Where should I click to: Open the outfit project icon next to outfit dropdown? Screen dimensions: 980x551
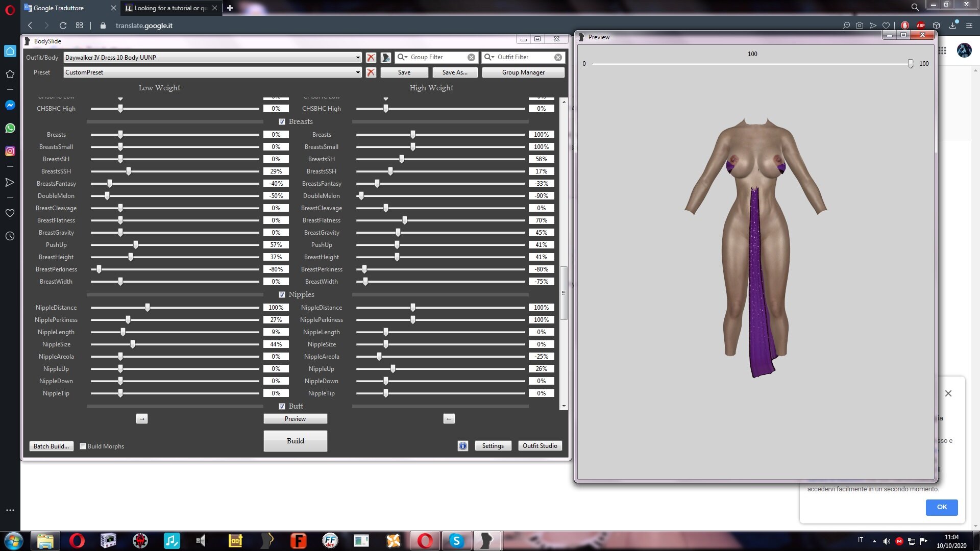pyautogui.click(x=386, y=58)
